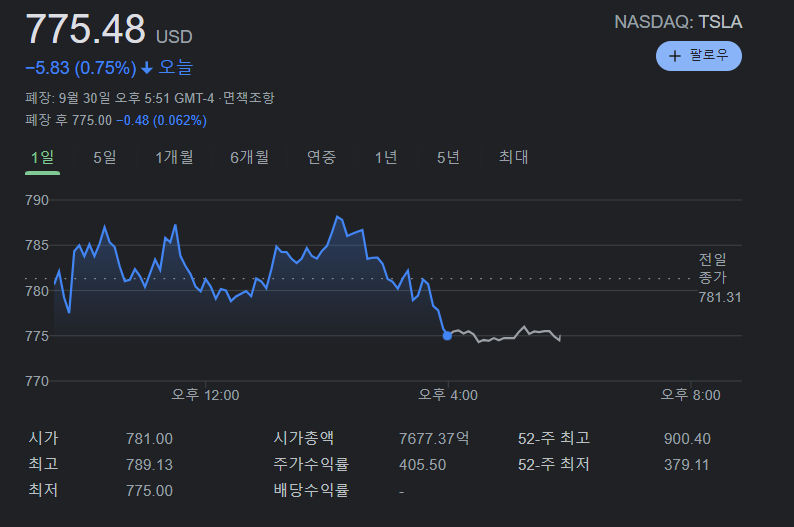Viewport: 794px width, 527px height.
Task: Click the 오후 12:00 axis label
Action: [x=205, y=395]
